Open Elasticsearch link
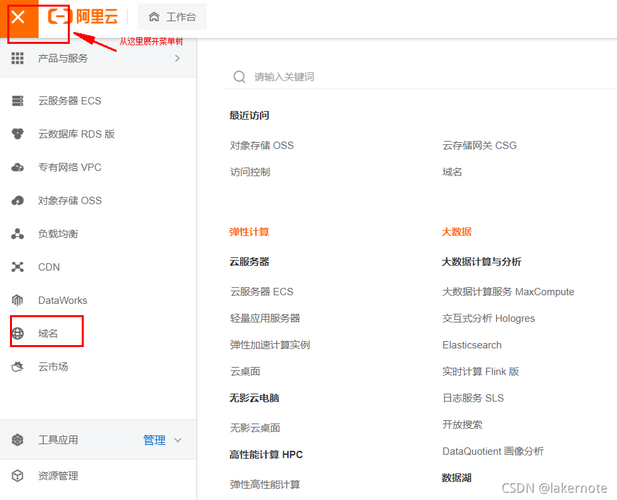Image resolution: width=617 pixels, height=500 pixels. tap(472, 345)
